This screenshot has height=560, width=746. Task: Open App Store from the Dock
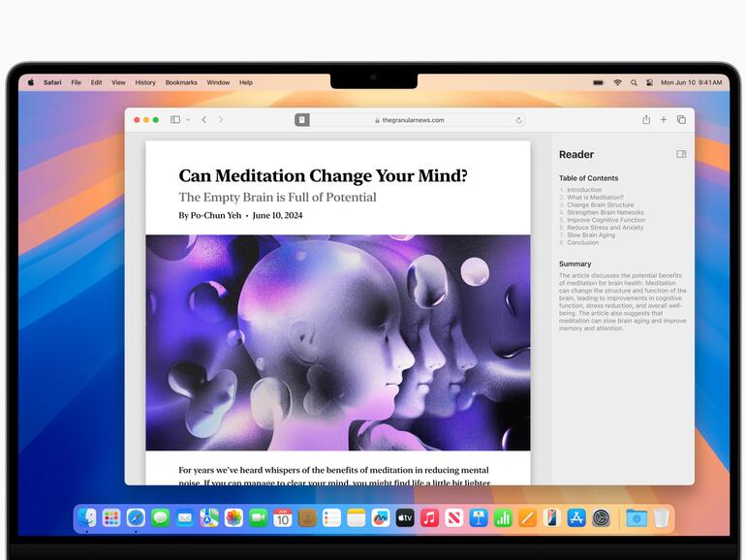coord(576,517)
